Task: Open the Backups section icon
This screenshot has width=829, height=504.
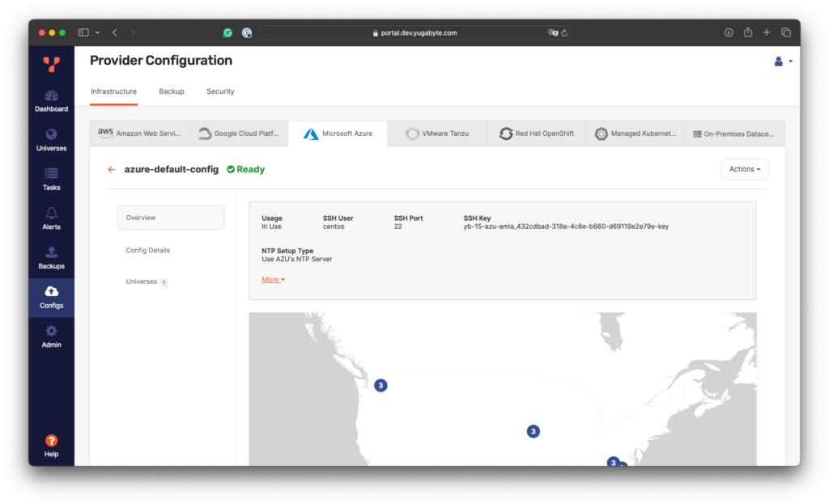Action: [x=51, y=252]
